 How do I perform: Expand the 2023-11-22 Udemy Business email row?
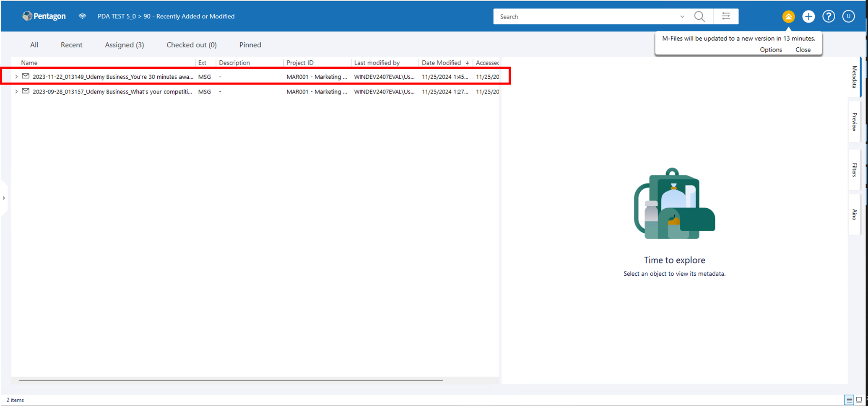[x=16, y=77]
